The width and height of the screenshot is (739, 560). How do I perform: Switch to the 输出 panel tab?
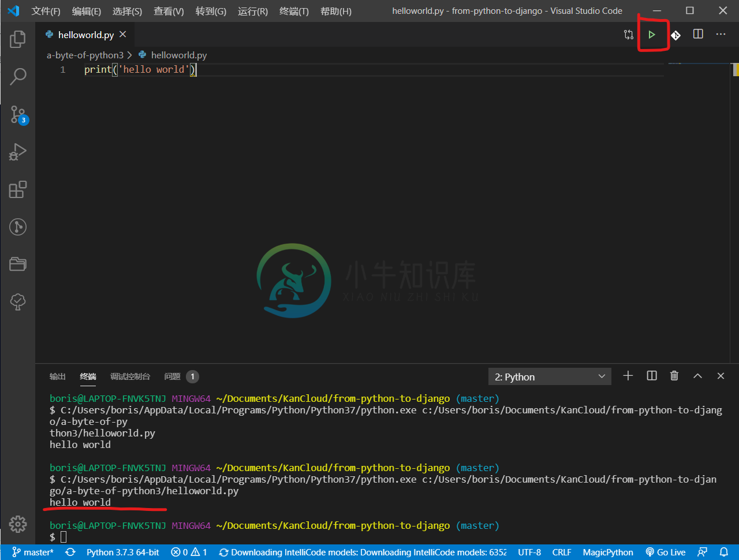point(58,376)
